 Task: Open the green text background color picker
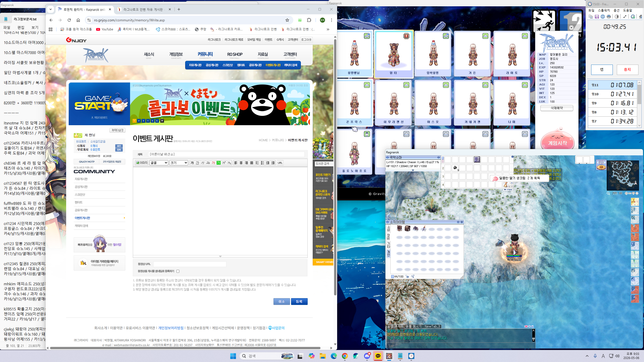pyautogui.click(x=219, y=163)
